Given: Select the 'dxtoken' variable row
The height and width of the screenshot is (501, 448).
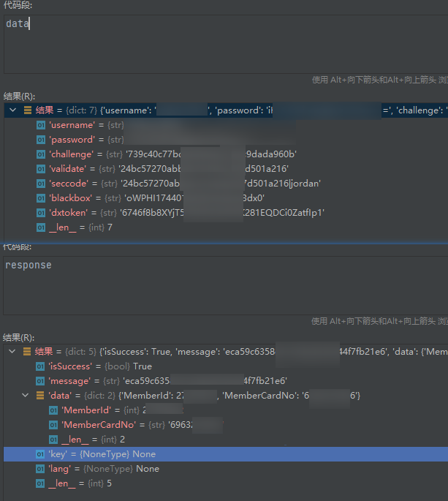Looking at the screenshot, I should [226, 213].
